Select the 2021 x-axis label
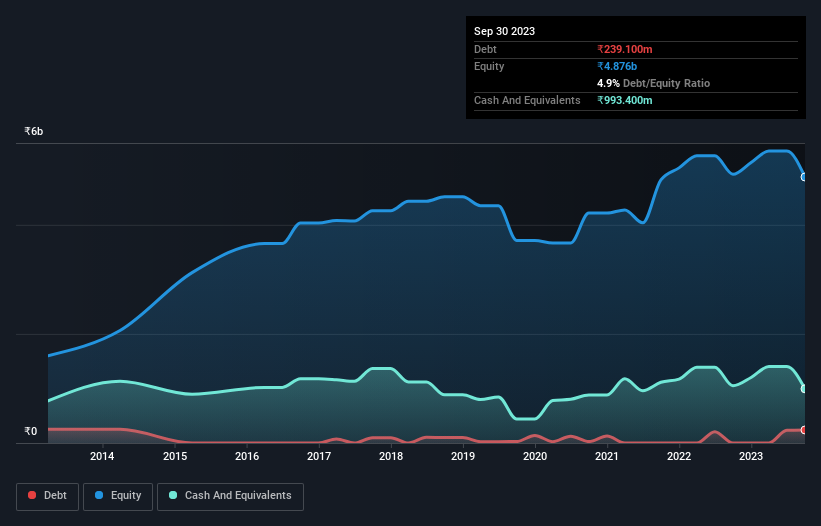Viewport: 821px width, 526px height. click(607, 456)
